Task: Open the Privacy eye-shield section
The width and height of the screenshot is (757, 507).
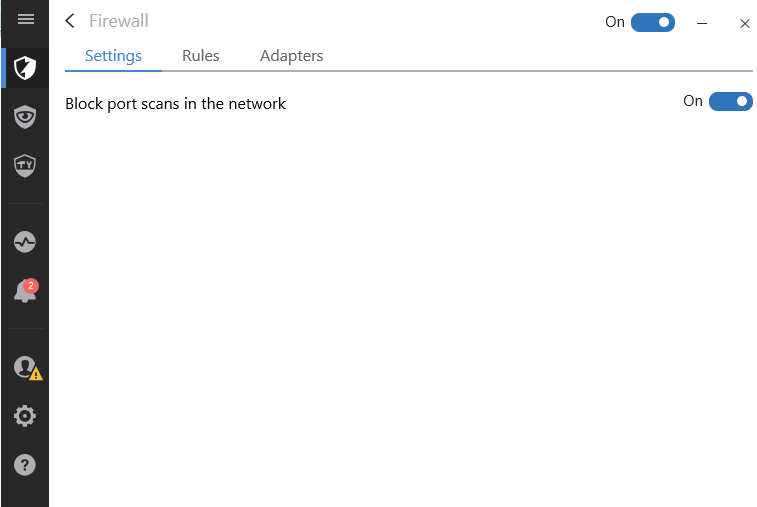Action: pos(25,117)
